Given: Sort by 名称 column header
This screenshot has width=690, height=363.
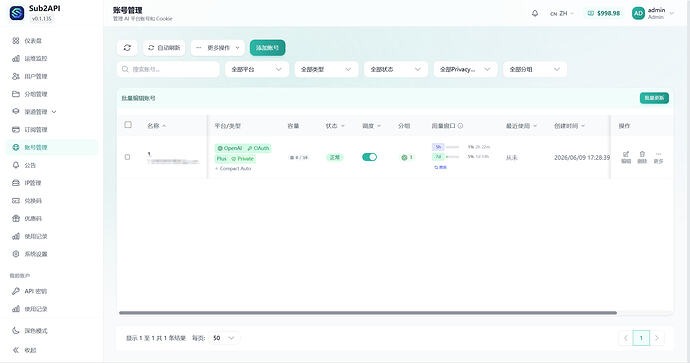Looking at the screenshot, I should click(x=157, y=126).
